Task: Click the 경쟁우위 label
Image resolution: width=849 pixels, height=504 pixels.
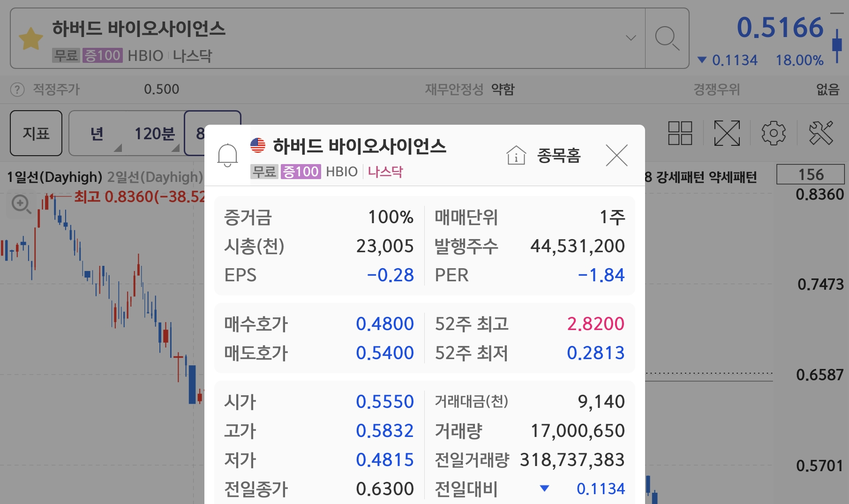Action: tap(716, 89)
